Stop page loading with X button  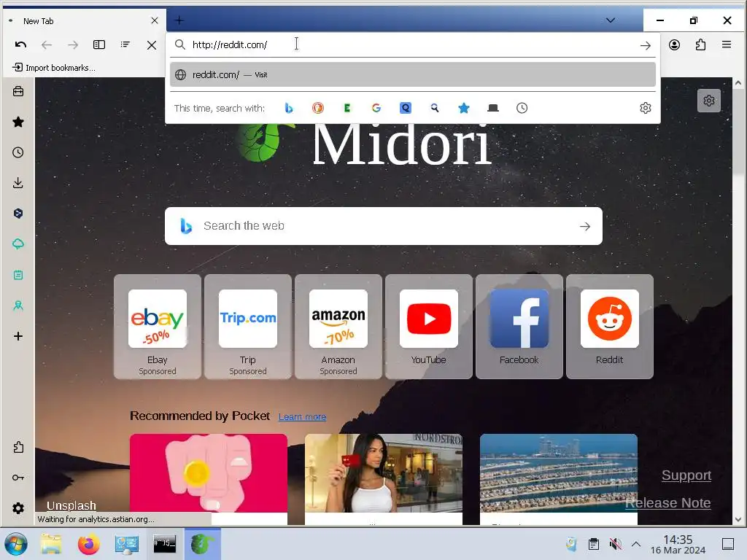click(x=152, y=45)
